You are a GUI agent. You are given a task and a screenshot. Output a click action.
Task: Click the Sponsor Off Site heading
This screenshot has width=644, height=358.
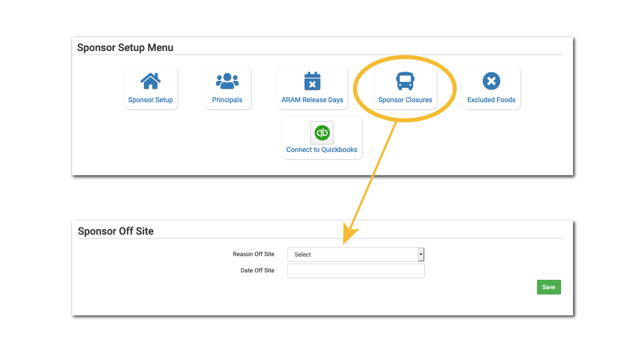116,231
